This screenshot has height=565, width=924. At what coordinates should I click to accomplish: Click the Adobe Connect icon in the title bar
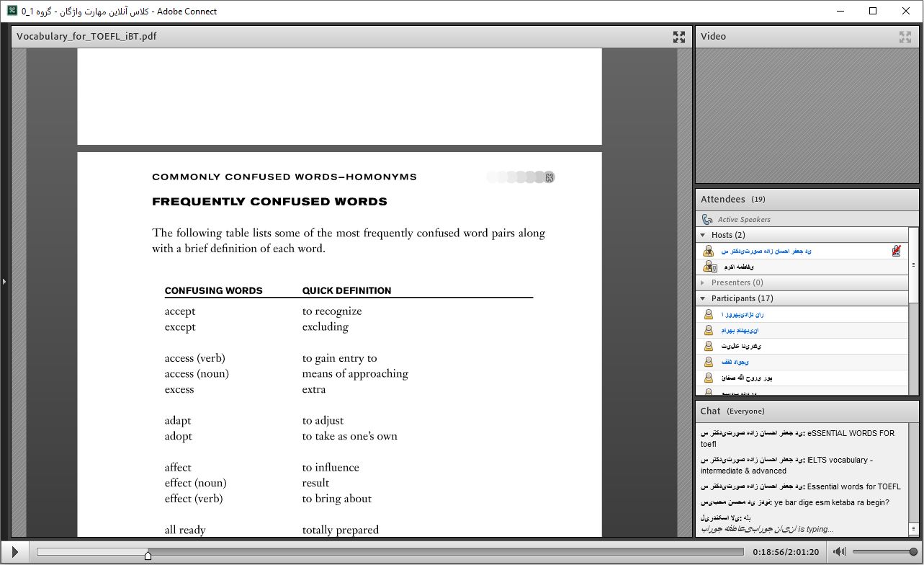tap(12, 11)
